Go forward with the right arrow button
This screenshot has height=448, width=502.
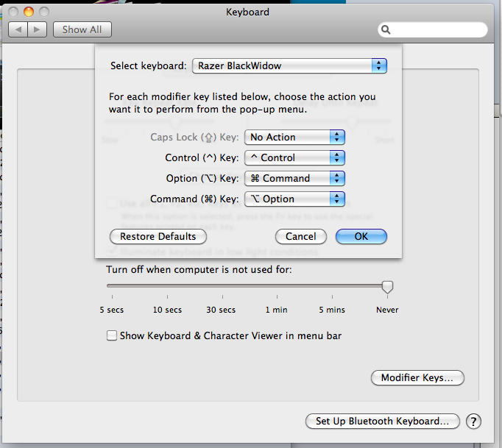click(37, 29)
